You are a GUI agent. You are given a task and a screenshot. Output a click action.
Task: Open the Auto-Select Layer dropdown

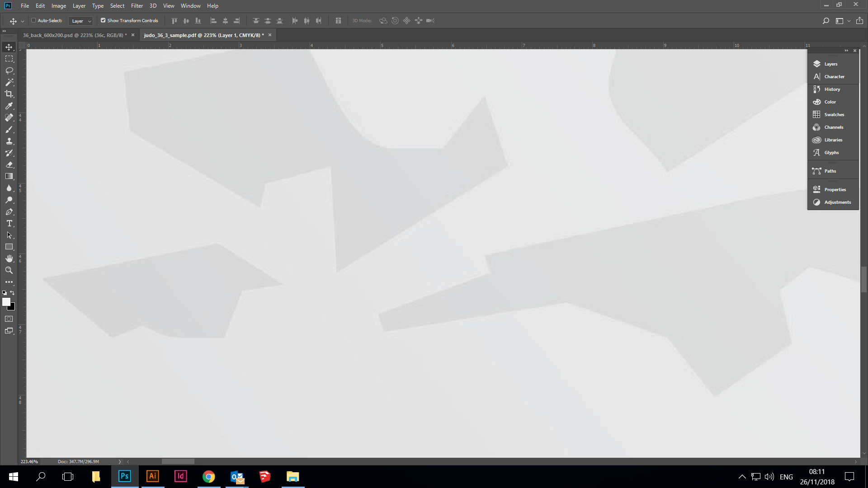(81, 21)
